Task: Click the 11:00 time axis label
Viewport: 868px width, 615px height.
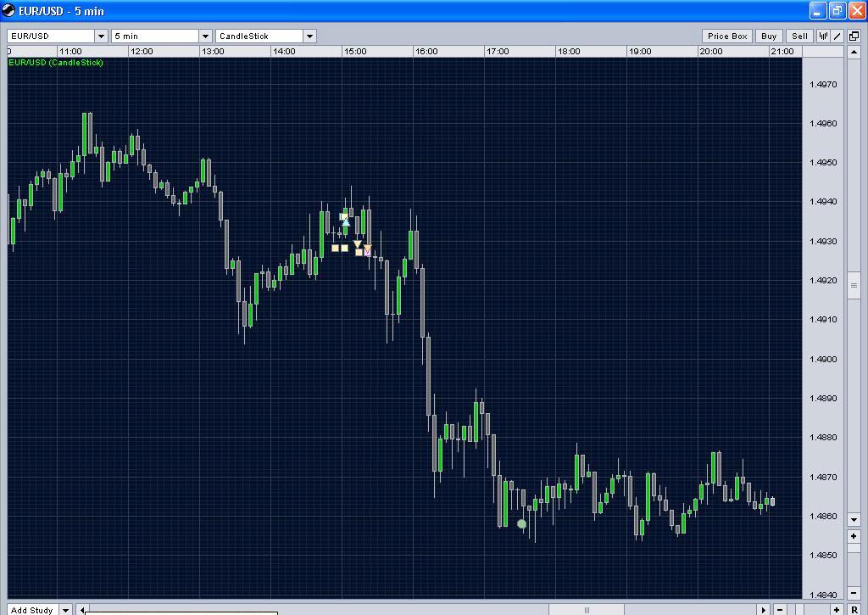Action: click(70, 52)
